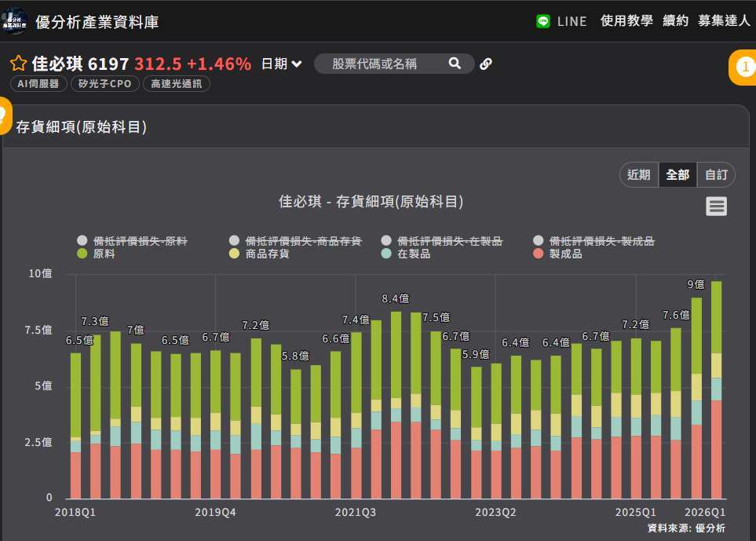
Task: Switch to the 自訂 range tab
Action: [x=716, y=174]
